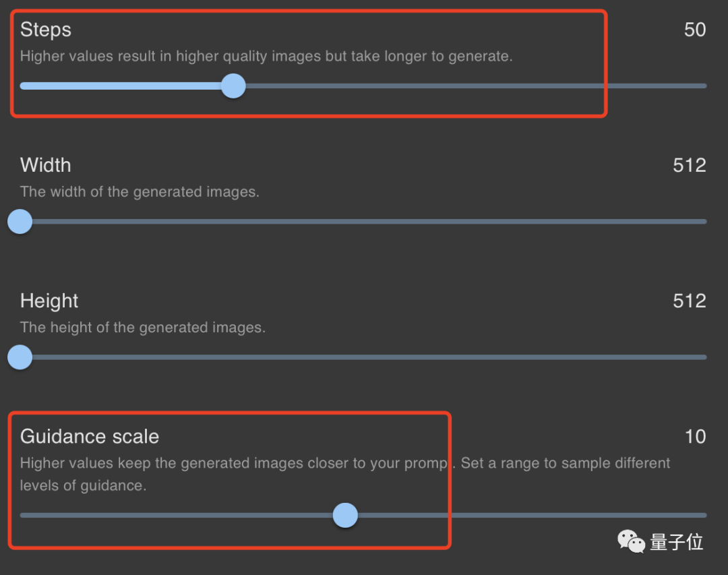Click the Steps description about higher quality images
Screen dimensions: 728x575
(x=266, y=57)
